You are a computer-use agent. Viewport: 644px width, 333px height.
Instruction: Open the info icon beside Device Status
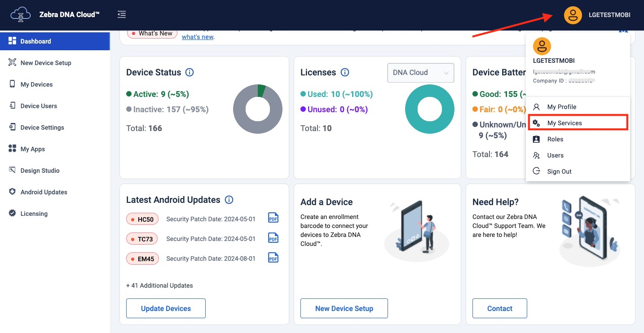(x=190, y=72)
